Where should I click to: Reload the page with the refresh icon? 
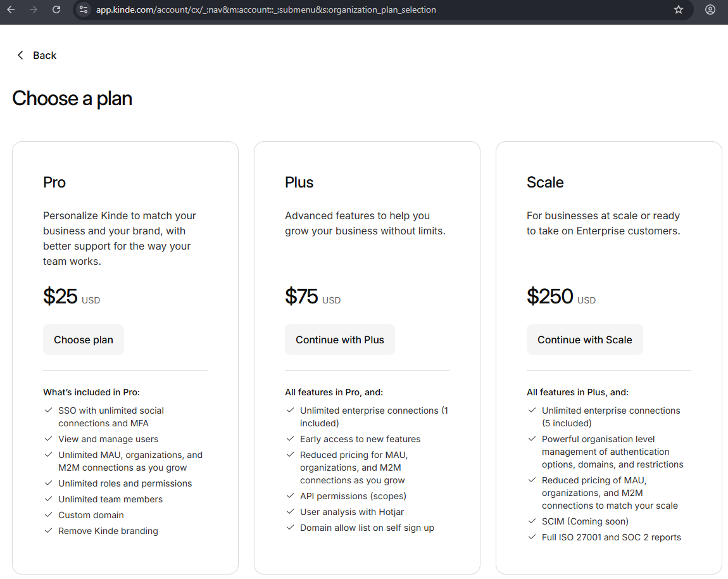pos(56,10)
